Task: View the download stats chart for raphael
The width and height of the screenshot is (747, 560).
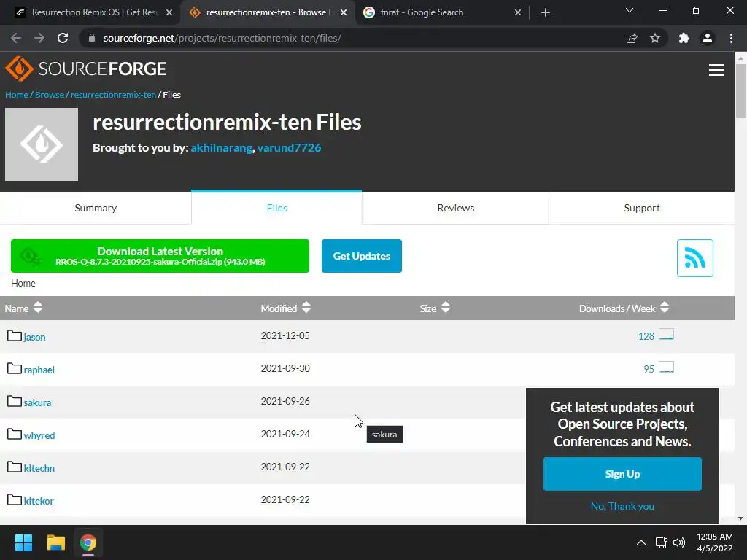Action: pos(666,367)
